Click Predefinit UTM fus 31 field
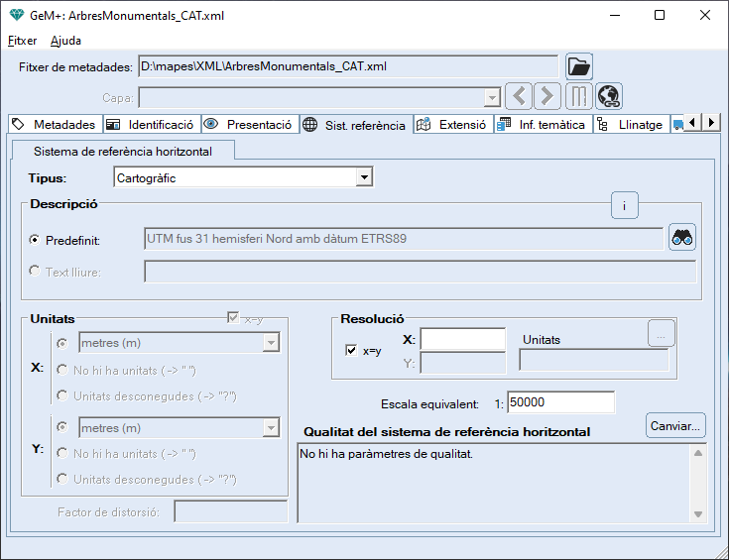The height and width of the screenshot is (560, 729). point(404,239)
